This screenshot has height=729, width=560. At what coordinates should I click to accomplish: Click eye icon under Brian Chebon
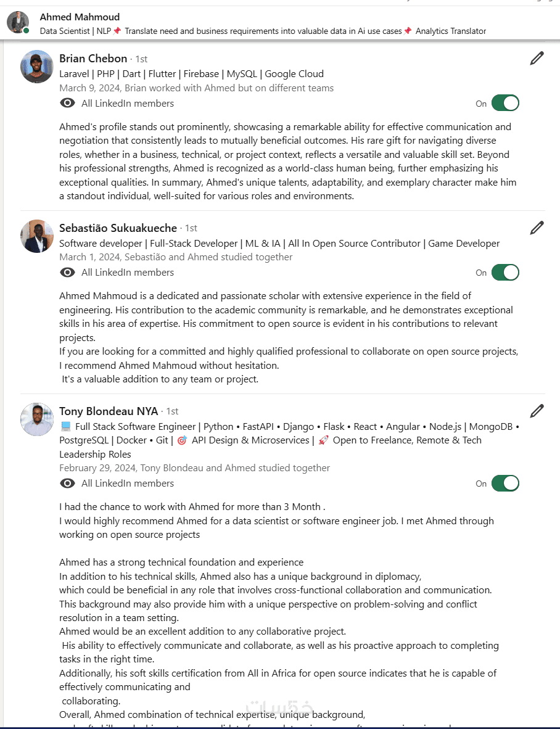pos(67,104)
